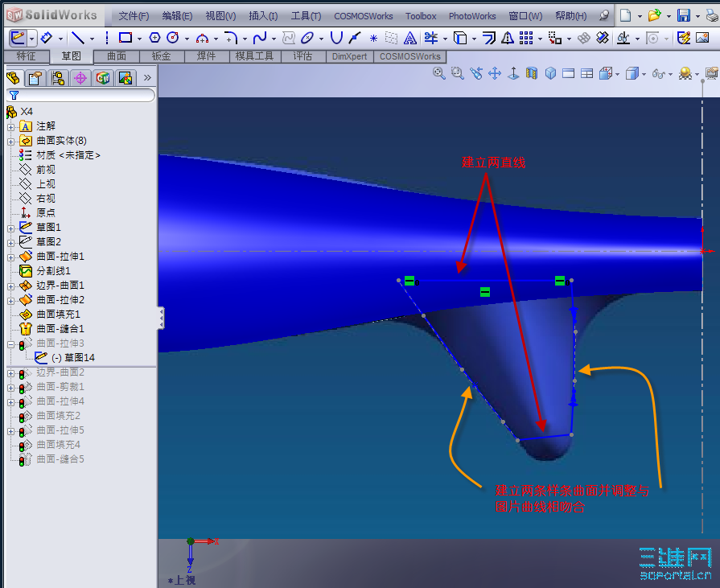
Task: Pick the Polygon sketch tool
Action: (x=154, y=38)
